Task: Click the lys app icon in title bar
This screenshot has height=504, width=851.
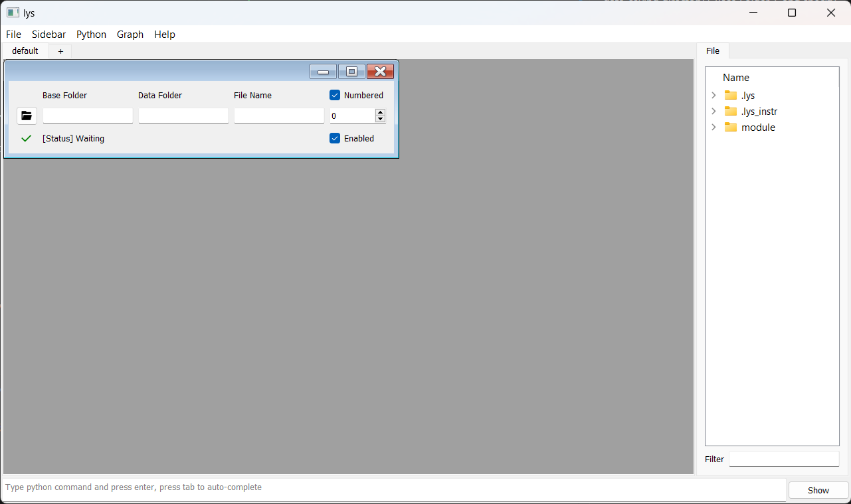Action: tap(13, 13)
